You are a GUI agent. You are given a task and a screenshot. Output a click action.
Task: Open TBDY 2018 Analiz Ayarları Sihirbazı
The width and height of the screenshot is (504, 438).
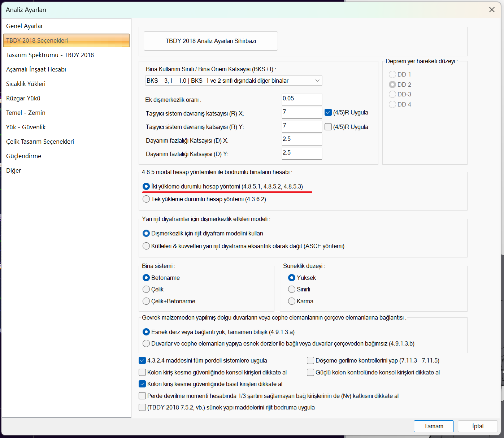[x=211, y=41]
